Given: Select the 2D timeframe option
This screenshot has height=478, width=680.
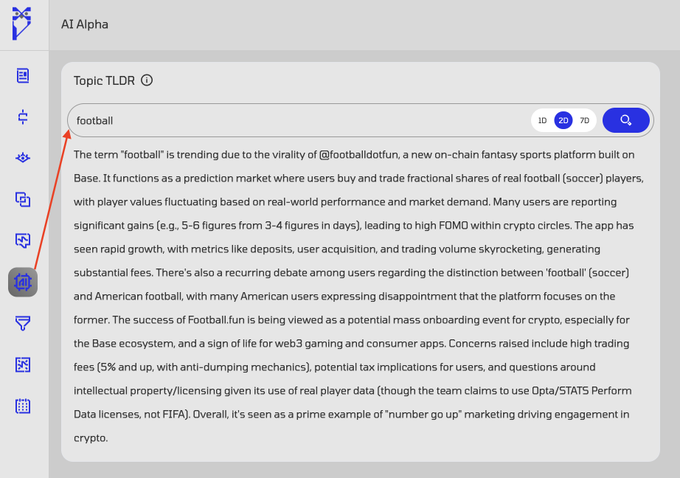Looking at the screenshot, I should pos(563,121).
